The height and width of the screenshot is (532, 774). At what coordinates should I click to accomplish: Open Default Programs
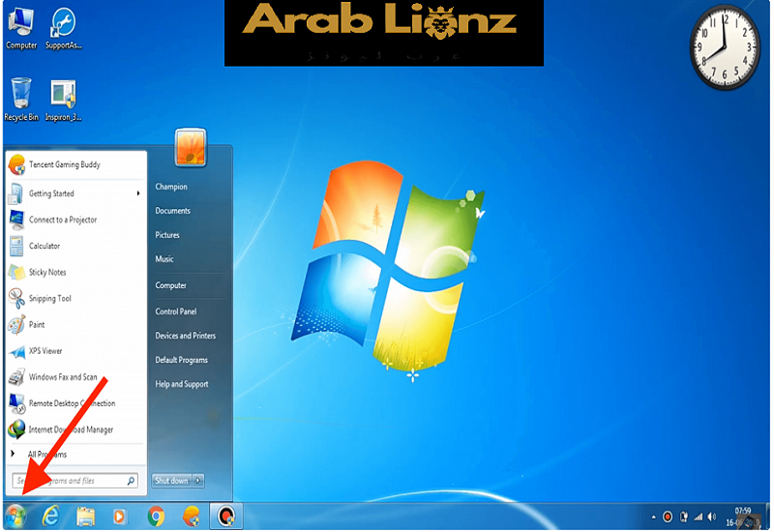point(182,360)
